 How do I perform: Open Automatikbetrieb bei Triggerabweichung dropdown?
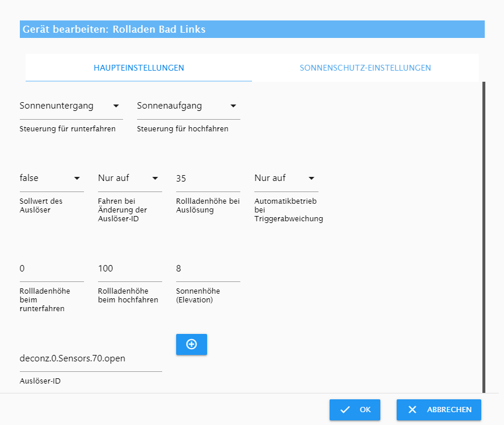(286, 178)
